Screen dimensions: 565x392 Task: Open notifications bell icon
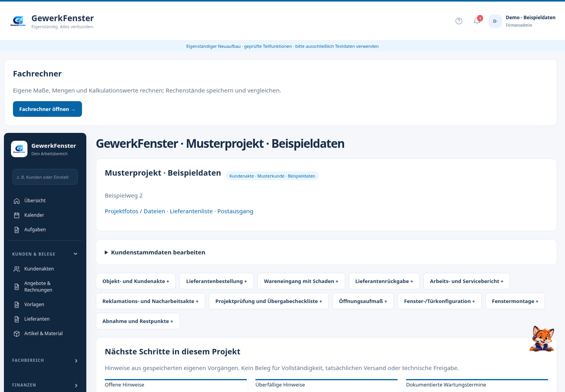(x=477, y=21)
